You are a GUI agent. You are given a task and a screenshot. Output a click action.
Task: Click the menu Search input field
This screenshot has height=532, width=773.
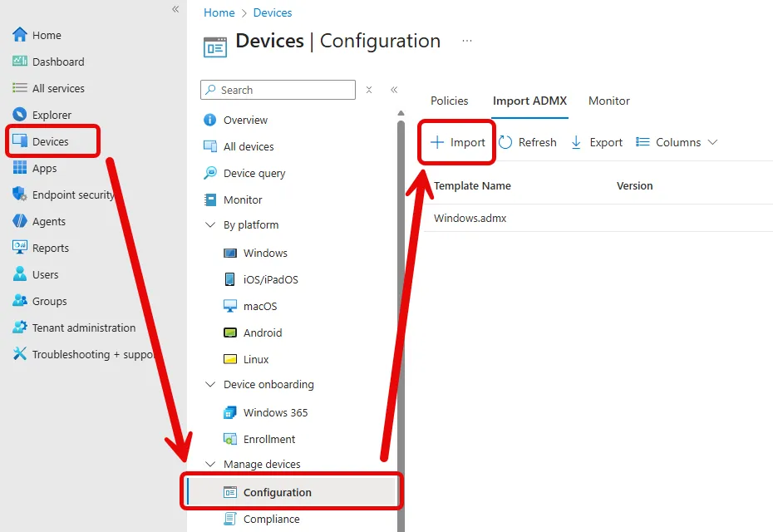click(278, 90)
